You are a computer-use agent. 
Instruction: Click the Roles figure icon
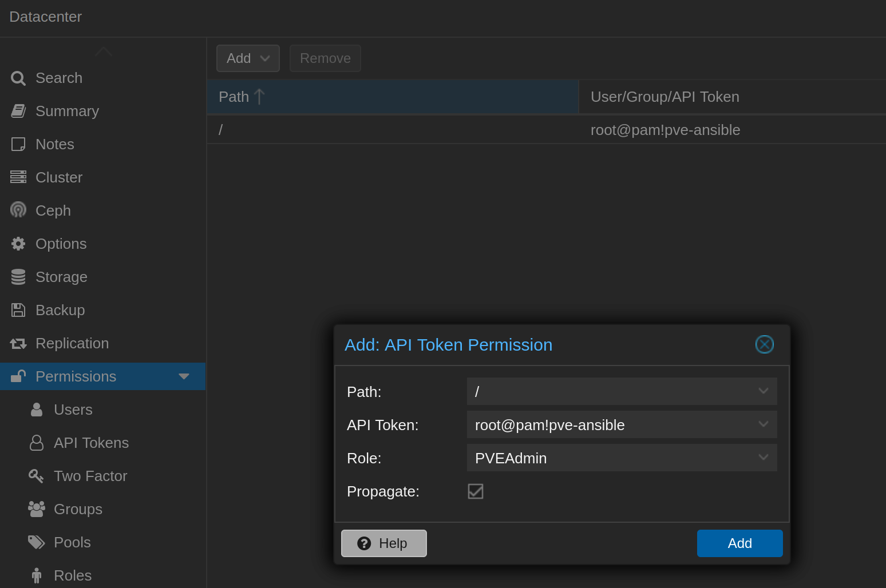coord(37,575)
